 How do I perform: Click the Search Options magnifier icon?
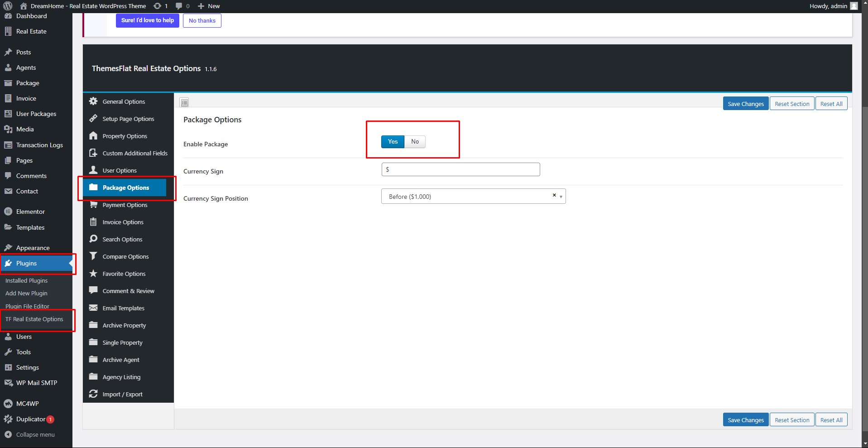click(x=93, y=239)
